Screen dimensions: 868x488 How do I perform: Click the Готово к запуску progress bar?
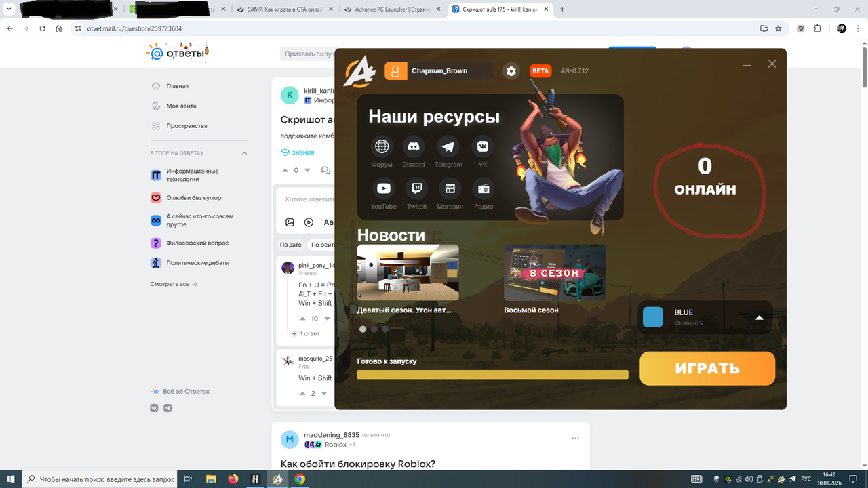point(493,375)
